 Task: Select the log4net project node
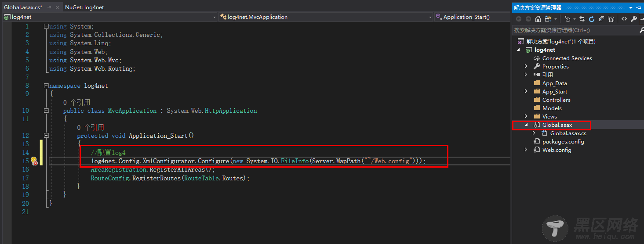(545, 50)
